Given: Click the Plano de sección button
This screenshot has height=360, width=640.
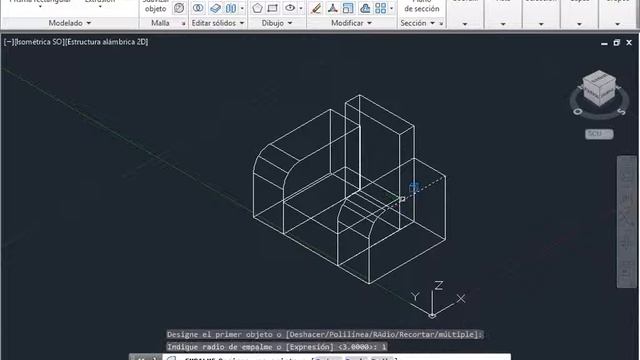Looking at the screenshot, I should 422,7.
